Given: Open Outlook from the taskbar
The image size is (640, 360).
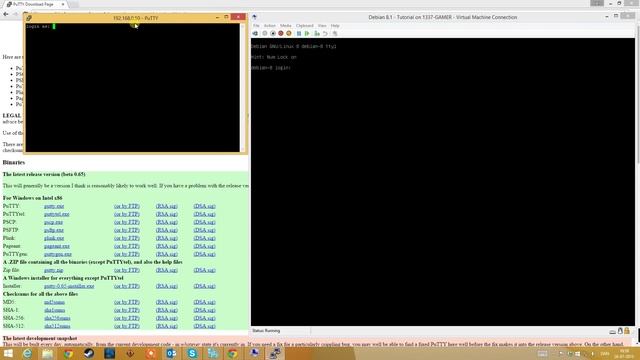Looking at the screenshot, I should 171,353.
